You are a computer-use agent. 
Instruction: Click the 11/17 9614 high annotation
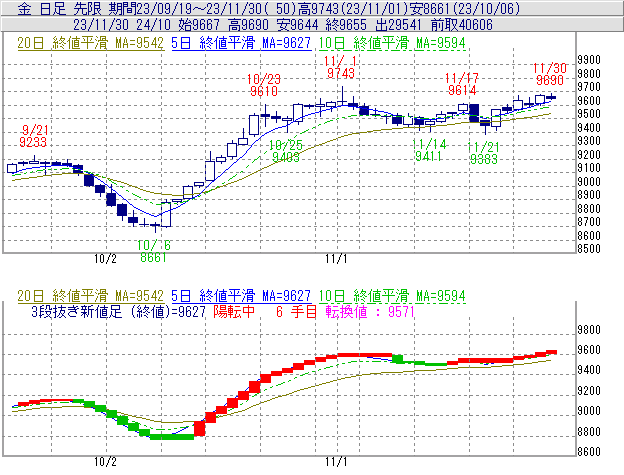tap(462, 84)
